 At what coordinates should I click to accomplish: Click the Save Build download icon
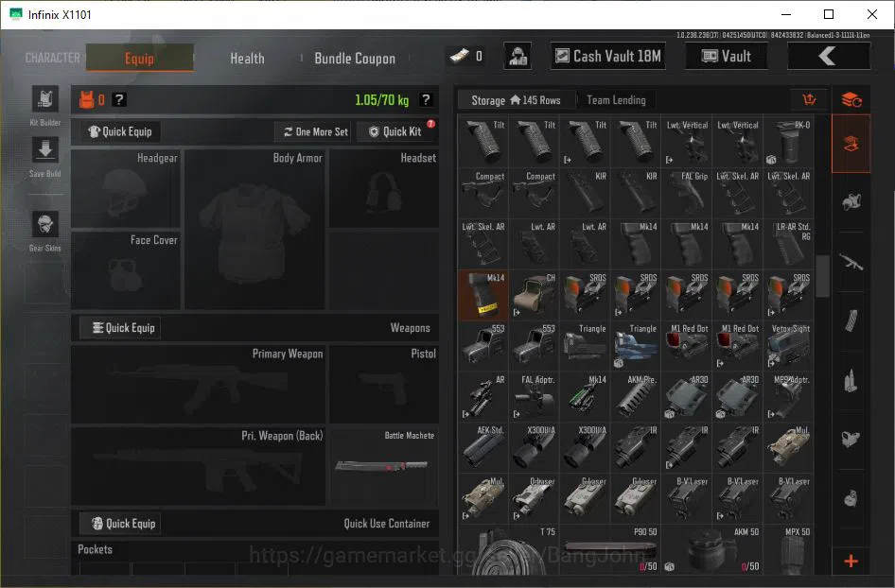tap(45, 151)
